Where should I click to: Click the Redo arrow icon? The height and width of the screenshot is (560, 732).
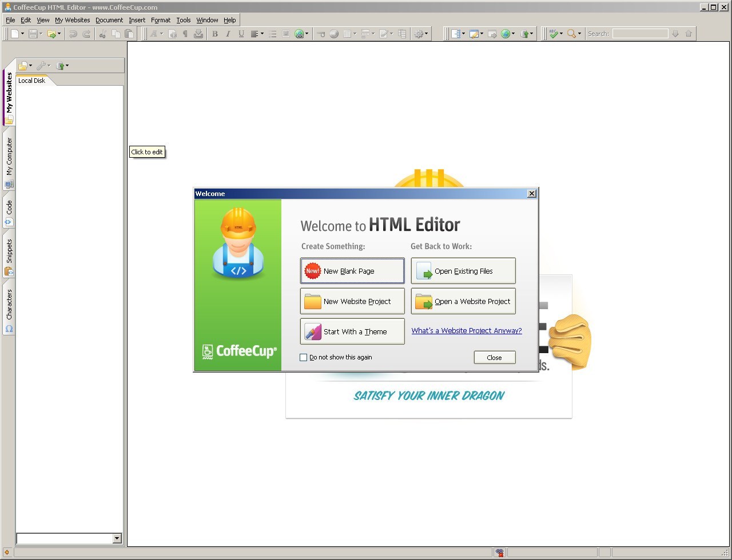point(86,34)
